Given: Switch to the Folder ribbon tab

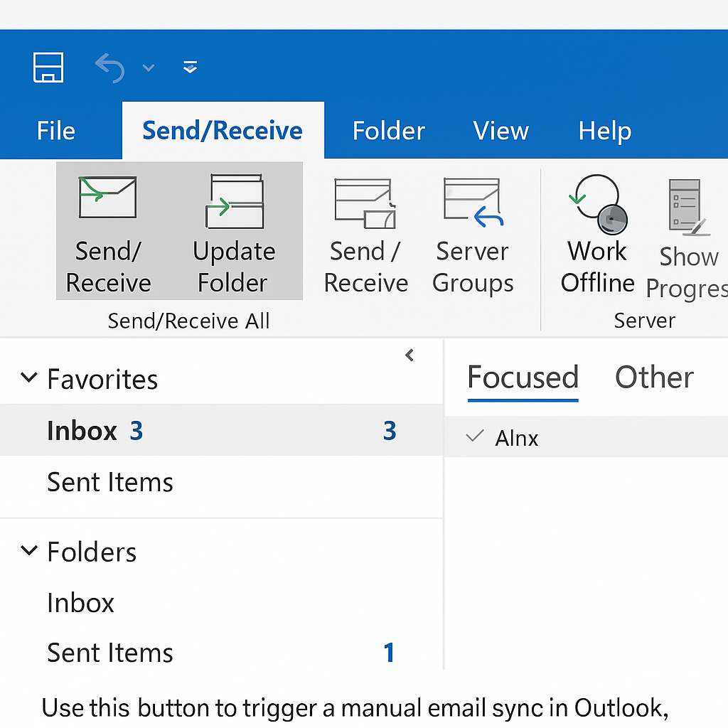Looking at the screenshot, I should [389, 131].
